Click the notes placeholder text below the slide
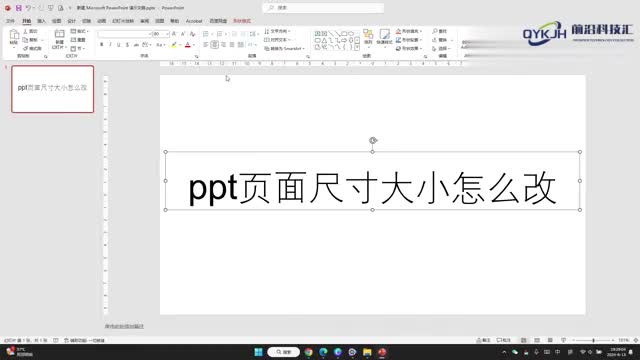This screenshot has height=360, width=640. click(x=124, y=326)
